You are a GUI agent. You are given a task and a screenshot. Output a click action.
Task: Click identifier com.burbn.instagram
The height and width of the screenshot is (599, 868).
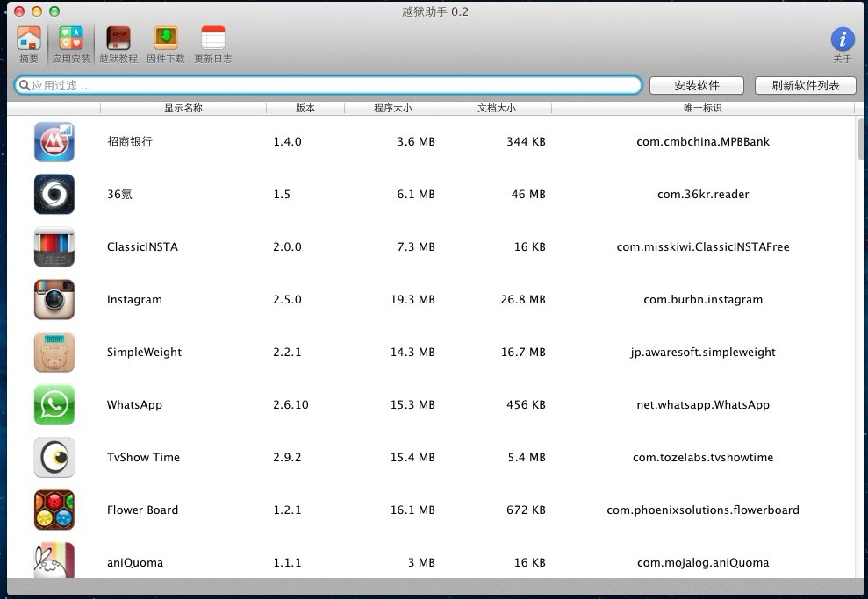pos(703,300)
